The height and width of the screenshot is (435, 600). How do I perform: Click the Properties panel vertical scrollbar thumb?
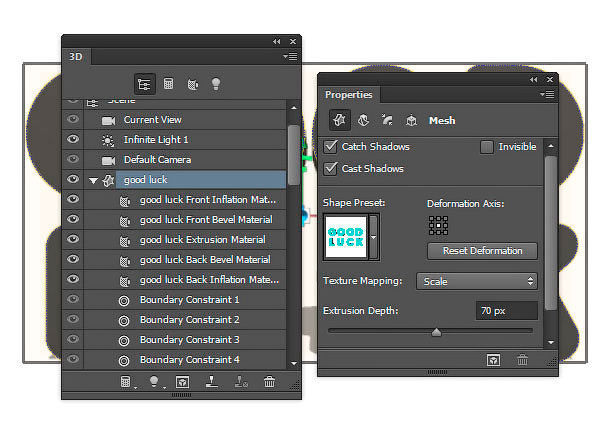click(551, 233)
